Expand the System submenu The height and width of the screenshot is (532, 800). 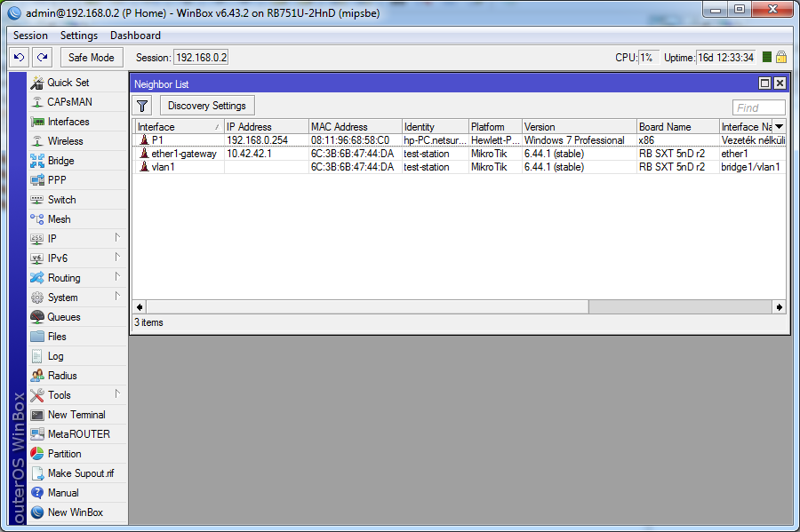pos(117,296)
